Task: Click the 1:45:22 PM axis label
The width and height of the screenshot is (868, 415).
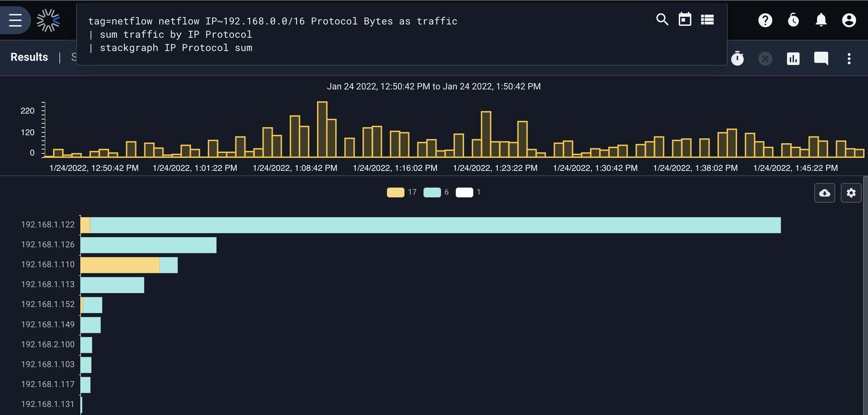Action: [795, 168]
